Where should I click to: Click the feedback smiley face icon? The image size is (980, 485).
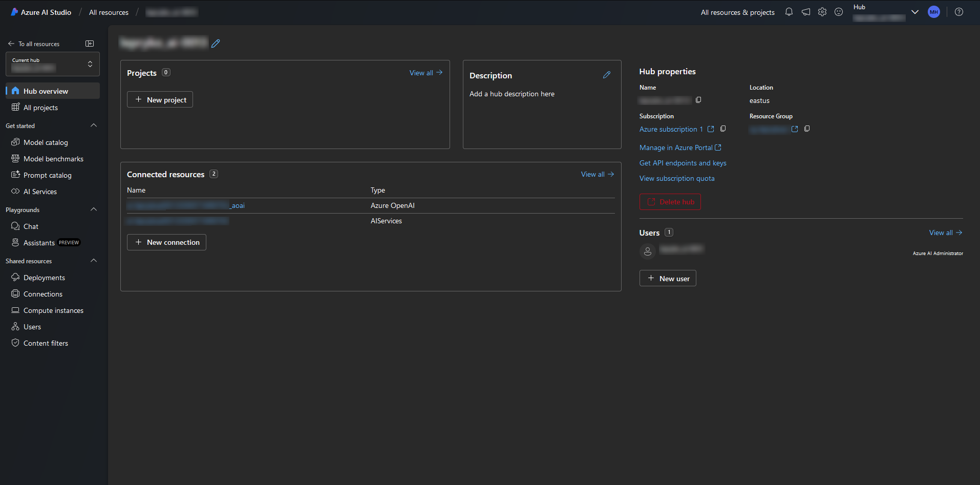838,12
